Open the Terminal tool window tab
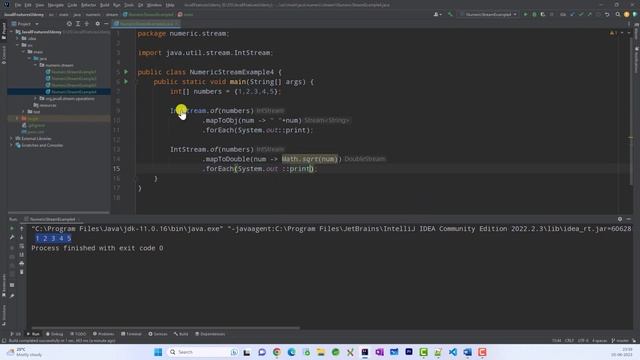This screenshot has height=360, width=640. 131,334
